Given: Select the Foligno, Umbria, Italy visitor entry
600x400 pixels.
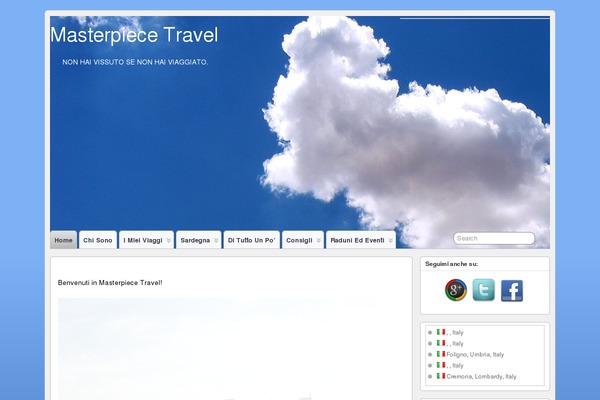Looking at the screenshot, I should [x=475, y=354].
